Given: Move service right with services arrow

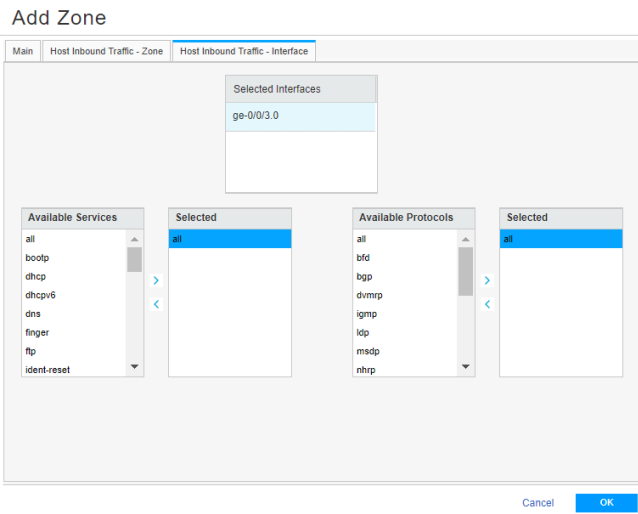Looking at the screenshot, I should pos(156,281).
